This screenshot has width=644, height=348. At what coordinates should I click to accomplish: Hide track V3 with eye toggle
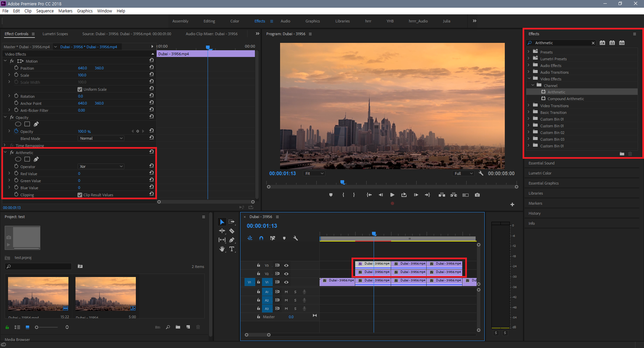286,265
